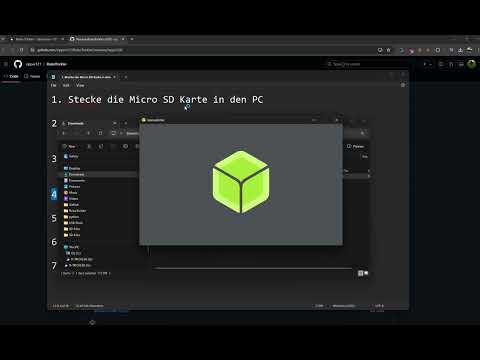The image size is (480, 360).
Task: Open Gallery in the Explorer sidebar
Action: (71, 156)
